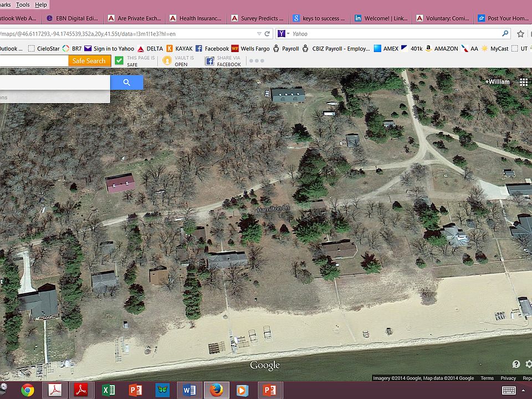Viewport: 532px width, 399px height.
Task: Open the Maps help question mark icon
Action: (516, 364)
